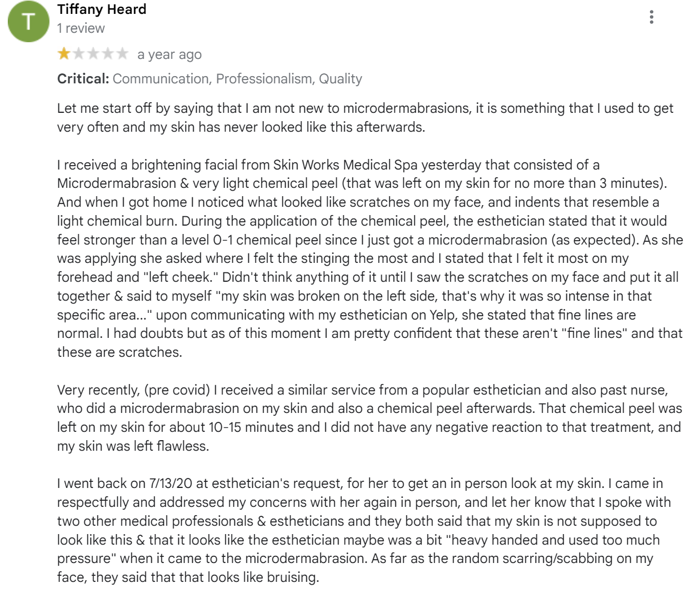This screenshot has width=700, height=598.
Task: Click the bold "Critical:" label
Action: [x=83, y=79]
